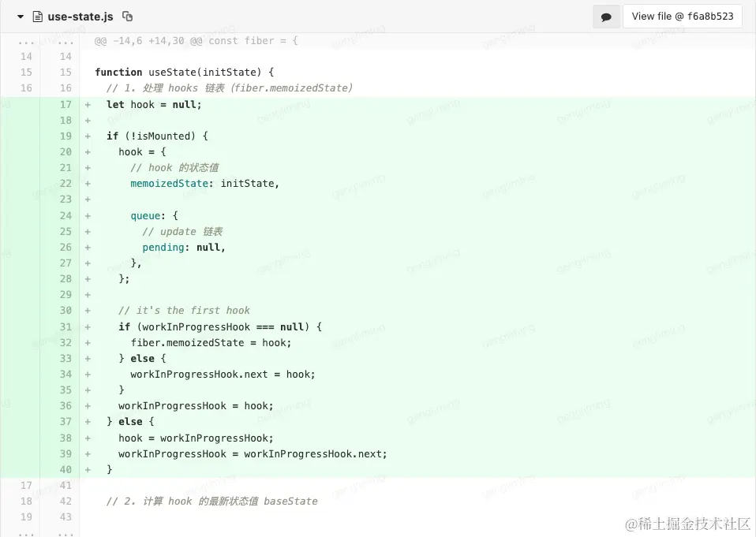Click new line number 31
756x537 pixels.
pos(65,327)
